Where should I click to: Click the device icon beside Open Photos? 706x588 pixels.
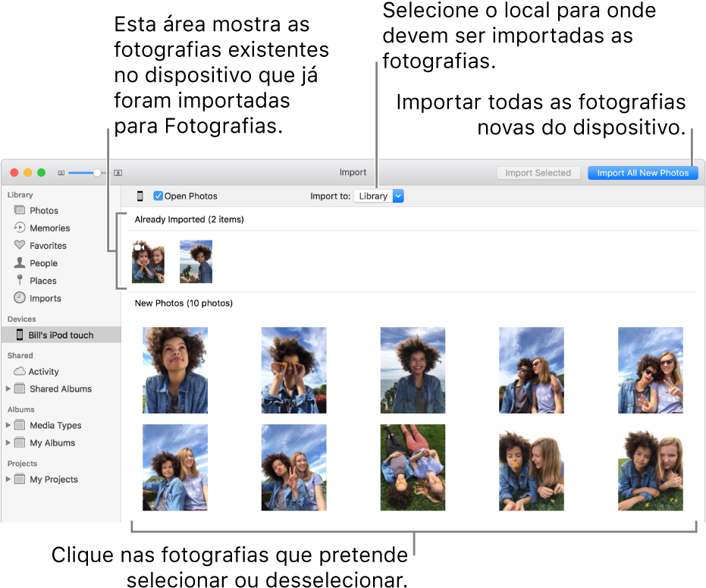coord(140,196)
